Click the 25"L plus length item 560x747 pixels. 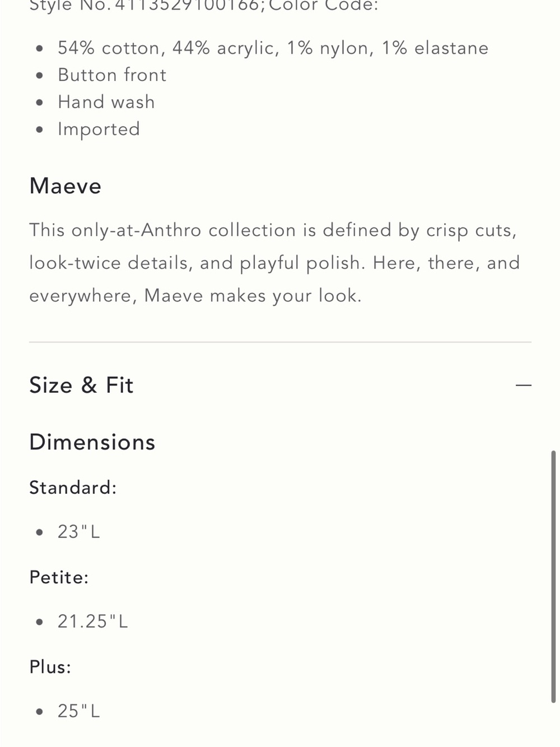click(79, 711)
